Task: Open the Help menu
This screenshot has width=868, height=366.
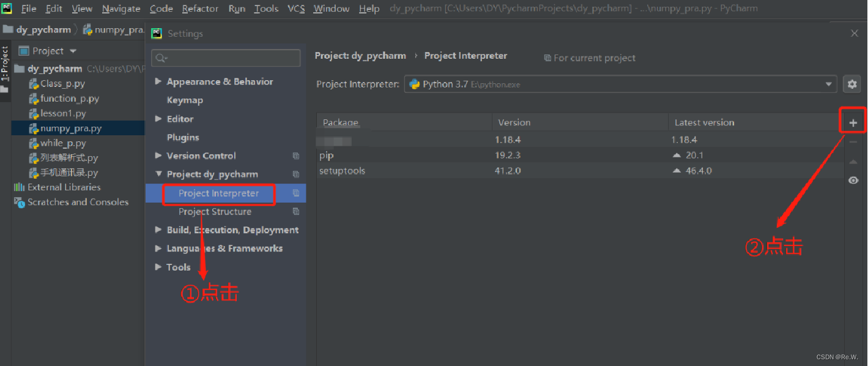Action: (x=369, y=9)
